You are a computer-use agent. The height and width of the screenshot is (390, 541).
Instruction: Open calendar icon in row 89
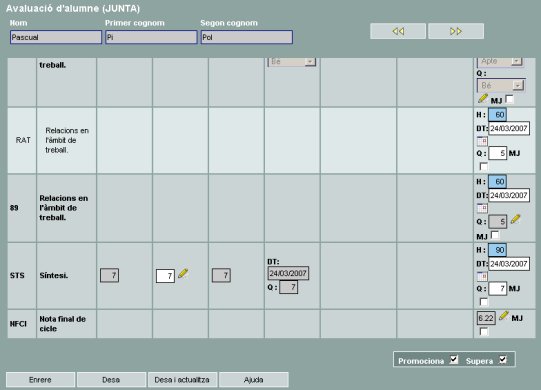click(482, 208)
